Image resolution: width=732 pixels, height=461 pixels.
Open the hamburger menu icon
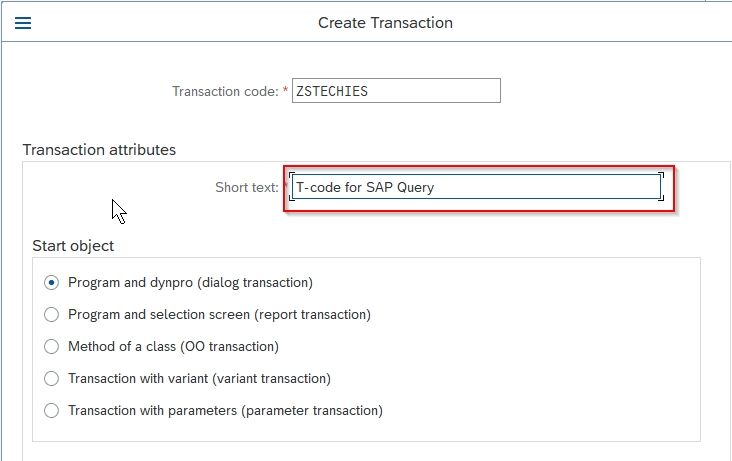tap(23, 23)
